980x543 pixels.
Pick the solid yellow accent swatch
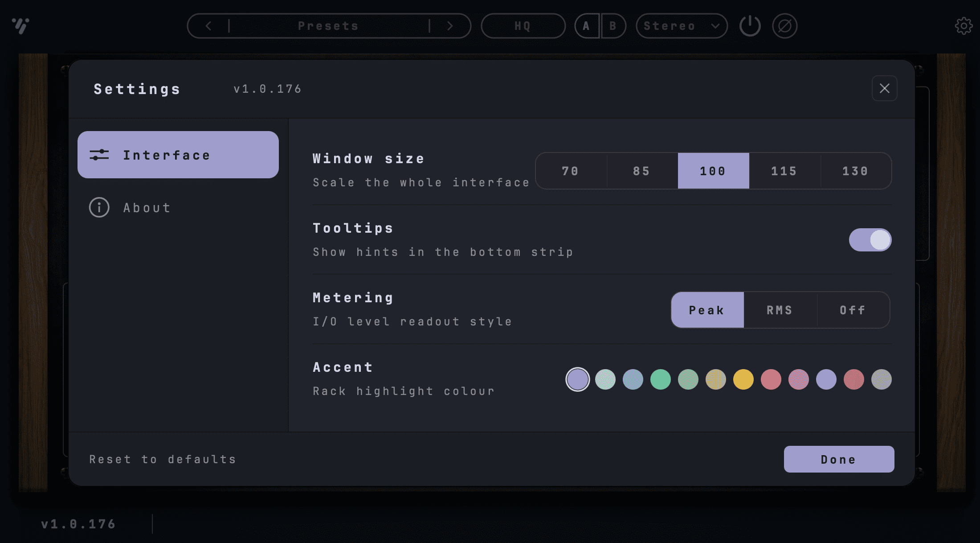click(743, 379)
